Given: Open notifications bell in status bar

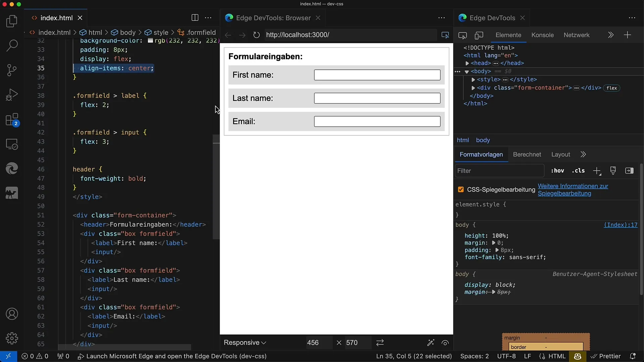Looking at the screenshot, I should pos(633,356).
